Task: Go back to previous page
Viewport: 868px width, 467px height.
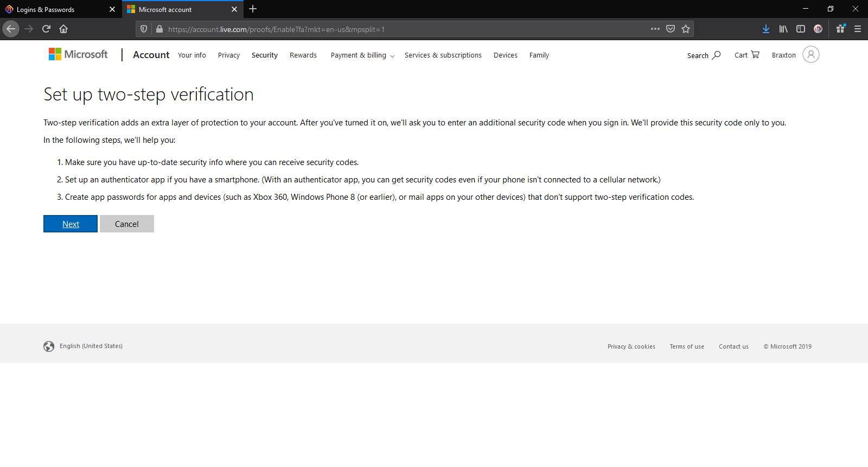Action: (x=11, y=29)
